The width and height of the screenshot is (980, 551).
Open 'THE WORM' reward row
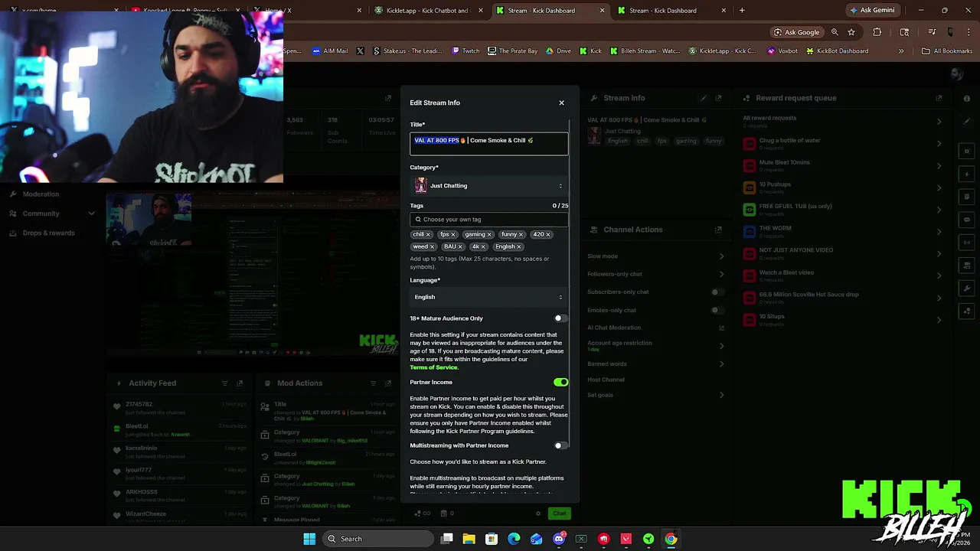click(842, 231)
